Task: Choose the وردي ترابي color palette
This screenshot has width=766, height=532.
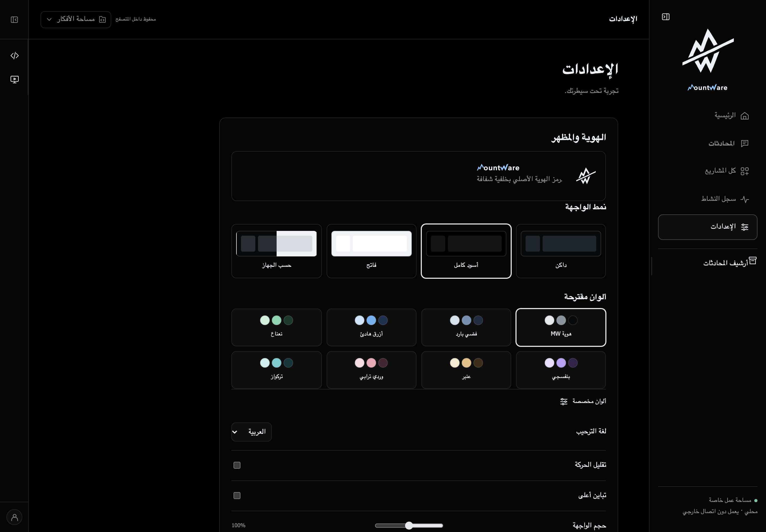Action: (371, 370)
